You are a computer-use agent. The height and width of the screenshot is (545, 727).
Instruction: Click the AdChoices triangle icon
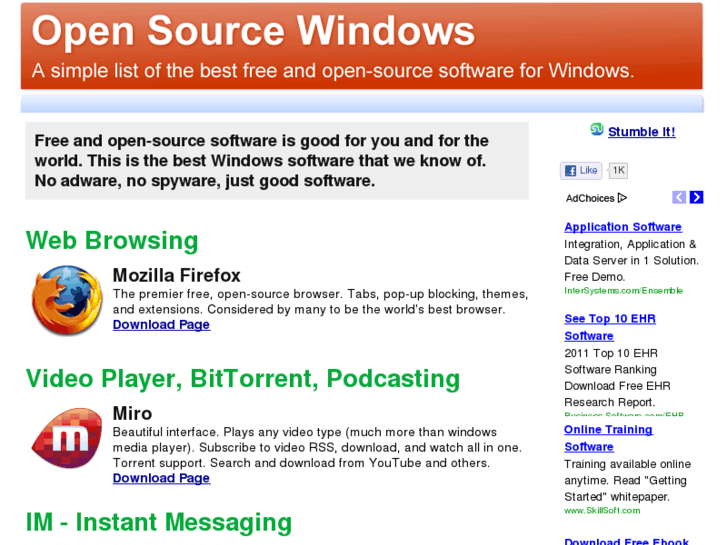(x=622, y=198)
